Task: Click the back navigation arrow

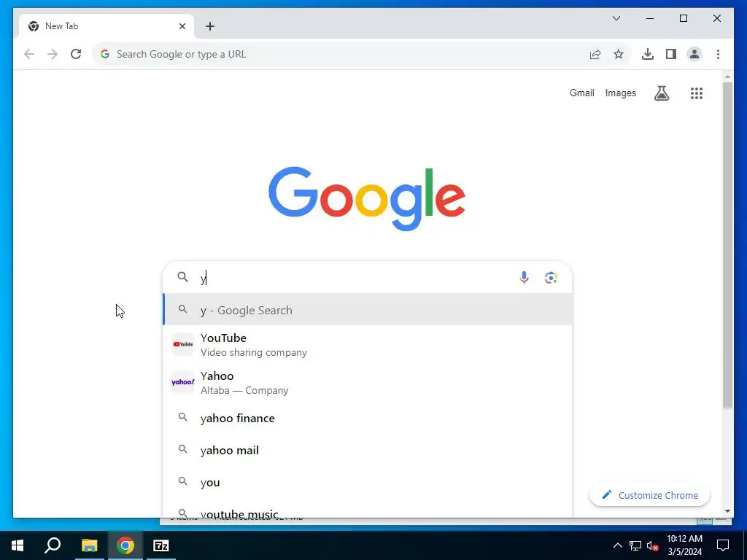Action: [29, 54]
